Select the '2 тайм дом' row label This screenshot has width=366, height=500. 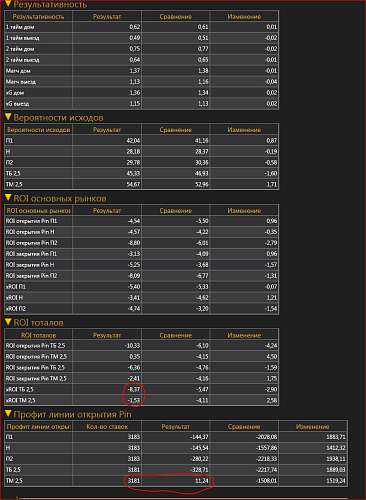pyautogui.click(x=20, y=49)
